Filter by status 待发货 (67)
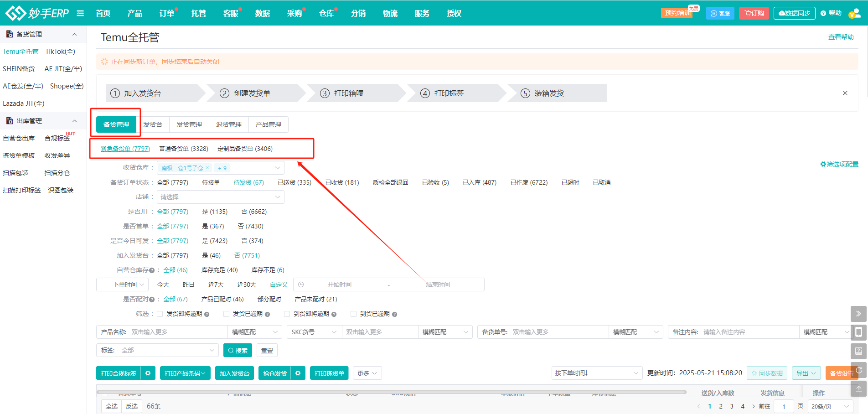This screenshot has width=868, height=414. (249, 182)
